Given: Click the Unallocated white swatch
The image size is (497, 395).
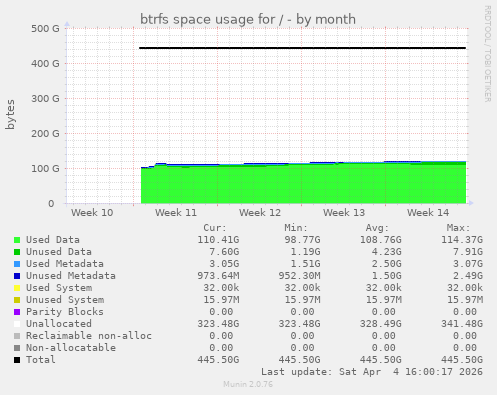Looking at the screenshot, I should point(17,324).
